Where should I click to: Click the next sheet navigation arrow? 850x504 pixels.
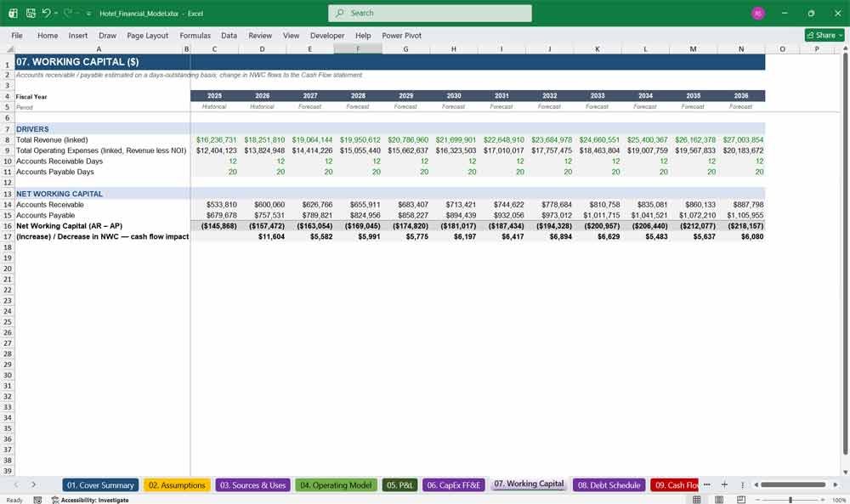[x=34, y=484]
